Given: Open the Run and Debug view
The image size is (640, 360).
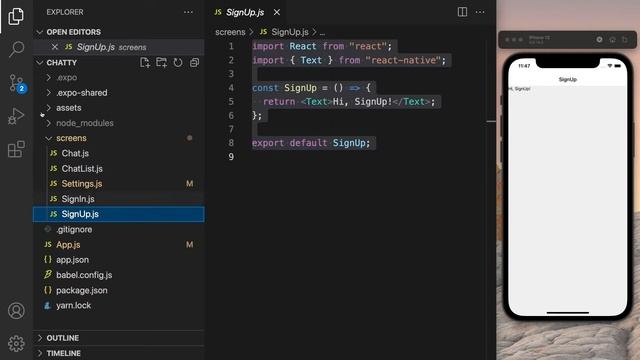Looking at the screenshot, I should [x=16, y=116].
